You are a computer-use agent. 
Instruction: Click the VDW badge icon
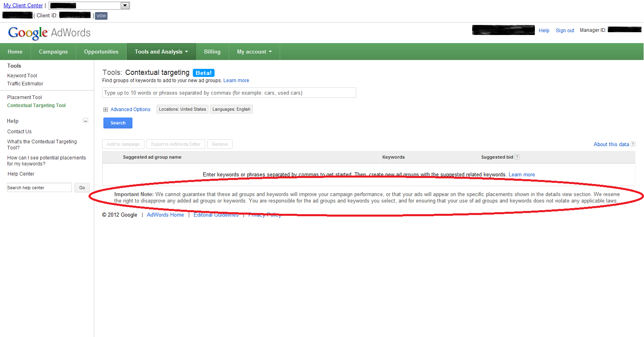click(x=101, y=16)
